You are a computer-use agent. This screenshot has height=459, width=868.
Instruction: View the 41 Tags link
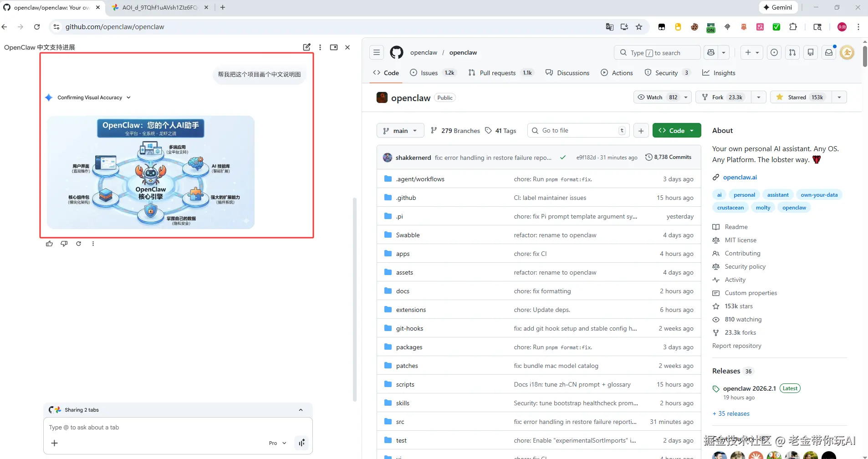500,131
